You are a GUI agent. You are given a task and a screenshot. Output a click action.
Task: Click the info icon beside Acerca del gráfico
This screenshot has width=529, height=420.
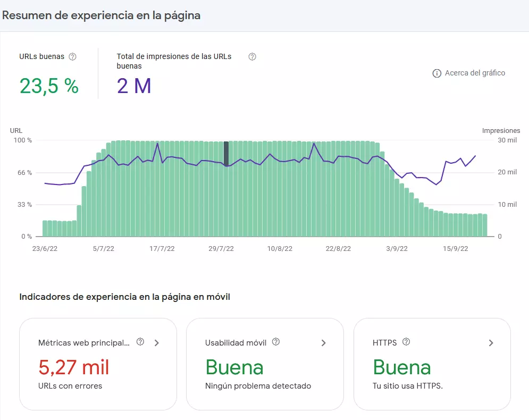pos(436,73)
